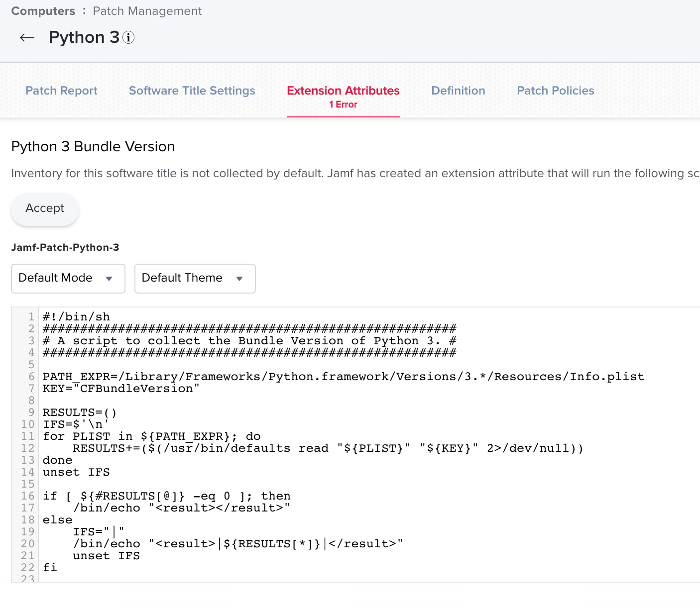700x608 pixels.
Task: Open the Patch Report tab
Action: tap(61, 91)
